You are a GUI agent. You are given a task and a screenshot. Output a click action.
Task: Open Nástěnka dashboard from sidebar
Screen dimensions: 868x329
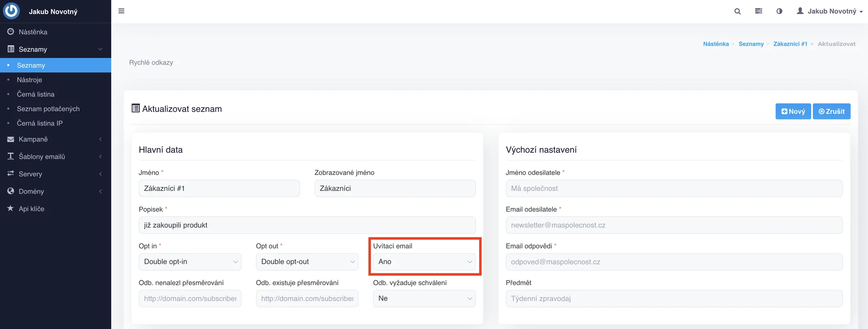coord(33,32)
